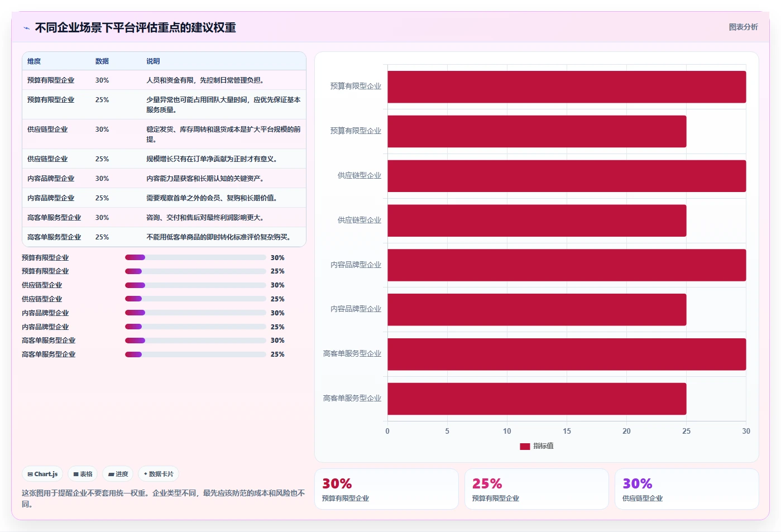Screen dimensions: 781x532
Task: Select the cell starting with 稳定发货、库存周转和退货成本
Action: (x=223, y=135)
